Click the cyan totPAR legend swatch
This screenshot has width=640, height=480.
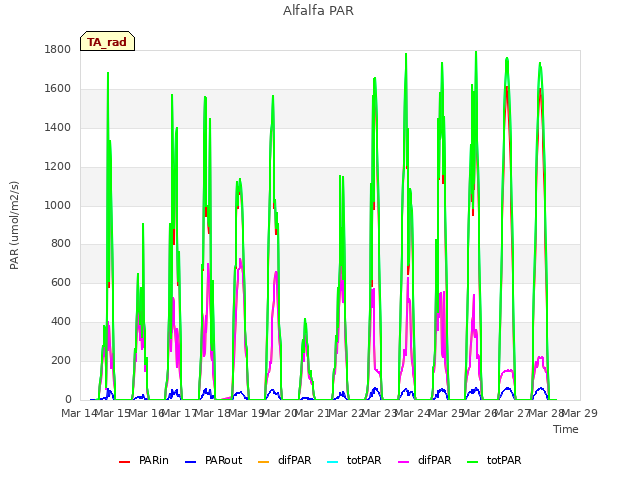[333, 462]
